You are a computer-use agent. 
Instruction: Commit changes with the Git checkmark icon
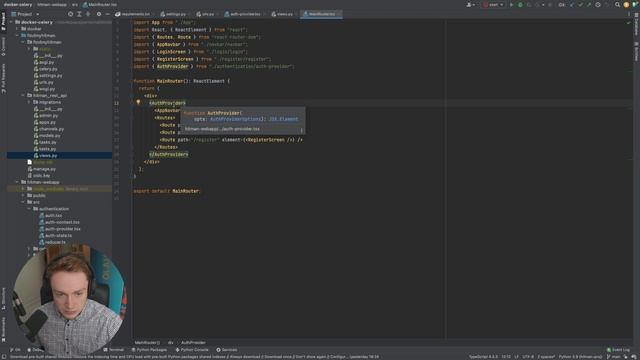click(x=580, y=5)
